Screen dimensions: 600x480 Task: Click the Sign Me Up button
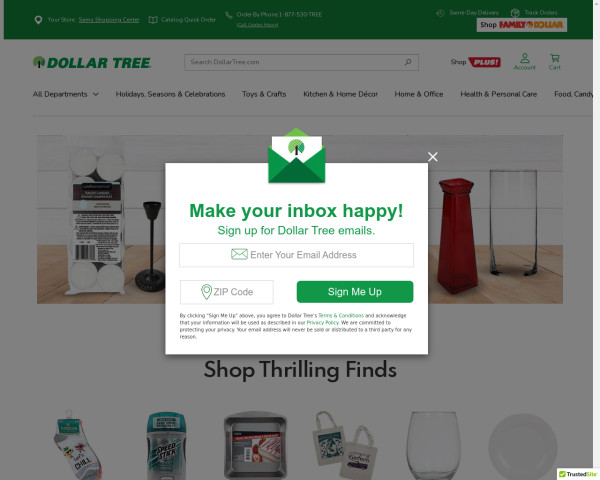(x=355, y=292)
